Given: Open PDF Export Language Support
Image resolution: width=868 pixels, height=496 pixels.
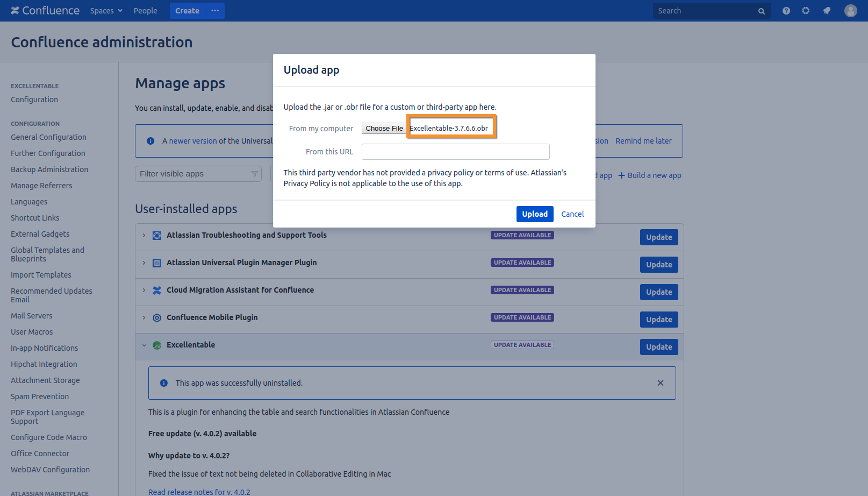Looking at the screenshot, I should tap(47, 417).
